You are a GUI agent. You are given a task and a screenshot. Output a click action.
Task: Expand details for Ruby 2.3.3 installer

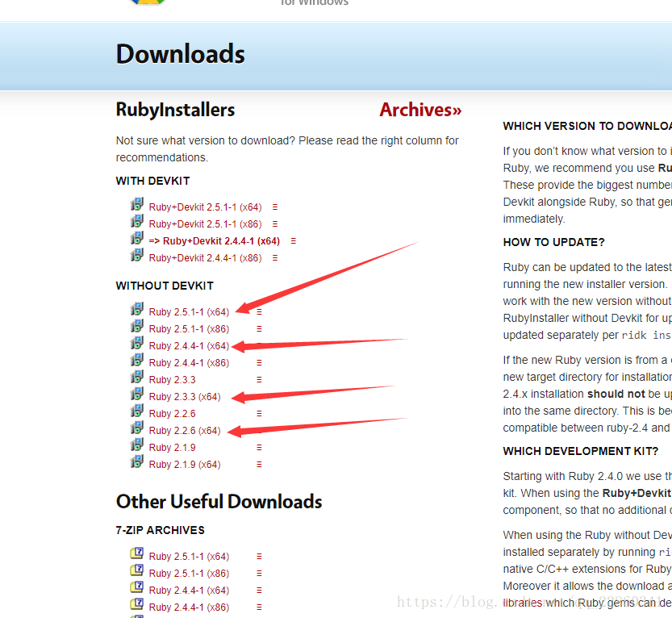pyautogui.click(x=259, y=380)
